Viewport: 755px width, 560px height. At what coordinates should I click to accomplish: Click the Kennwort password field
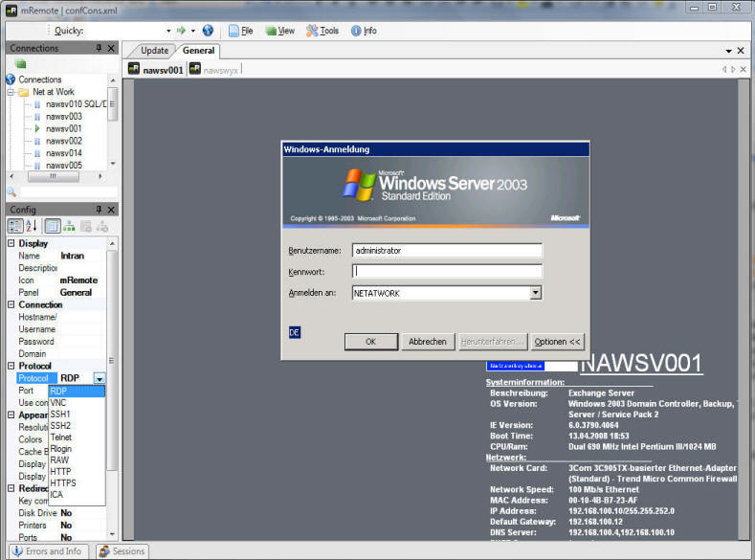(x=447, y=272)
